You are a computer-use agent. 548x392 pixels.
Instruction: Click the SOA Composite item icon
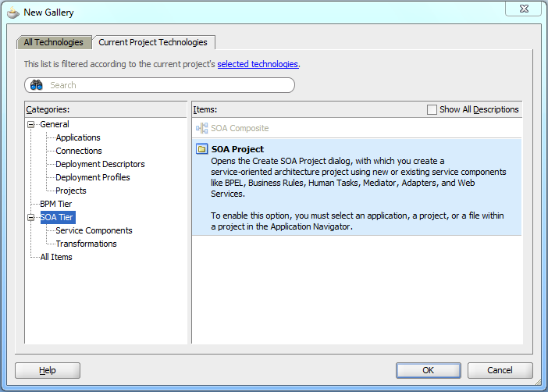[201, 128]
